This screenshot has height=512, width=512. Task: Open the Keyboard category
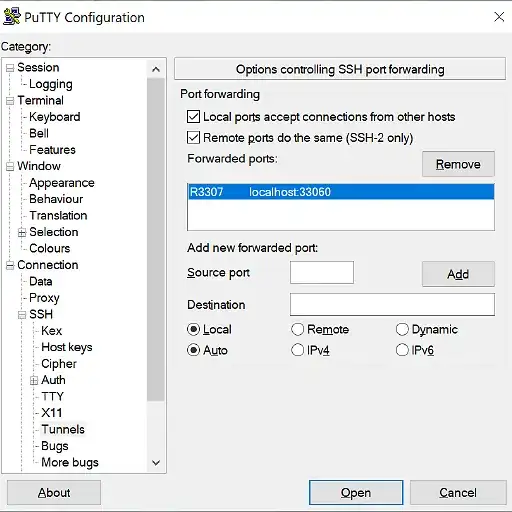[55, 117]
